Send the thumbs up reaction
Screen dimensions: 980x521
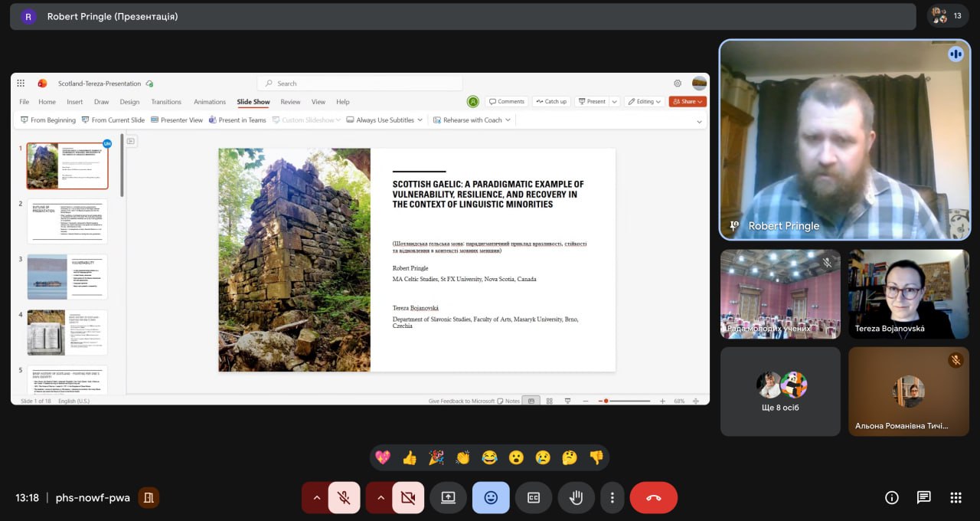[x=410, y=457]
